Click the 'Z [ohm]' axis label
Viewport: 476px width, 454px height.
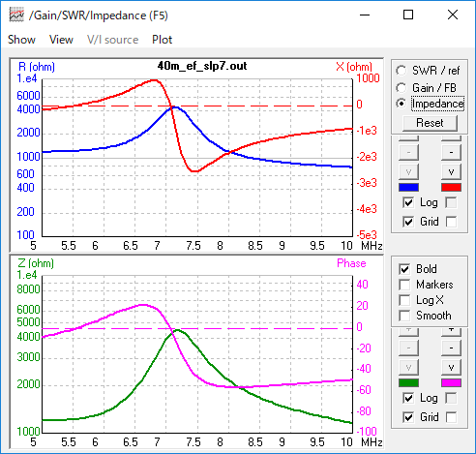coord(36,263)
